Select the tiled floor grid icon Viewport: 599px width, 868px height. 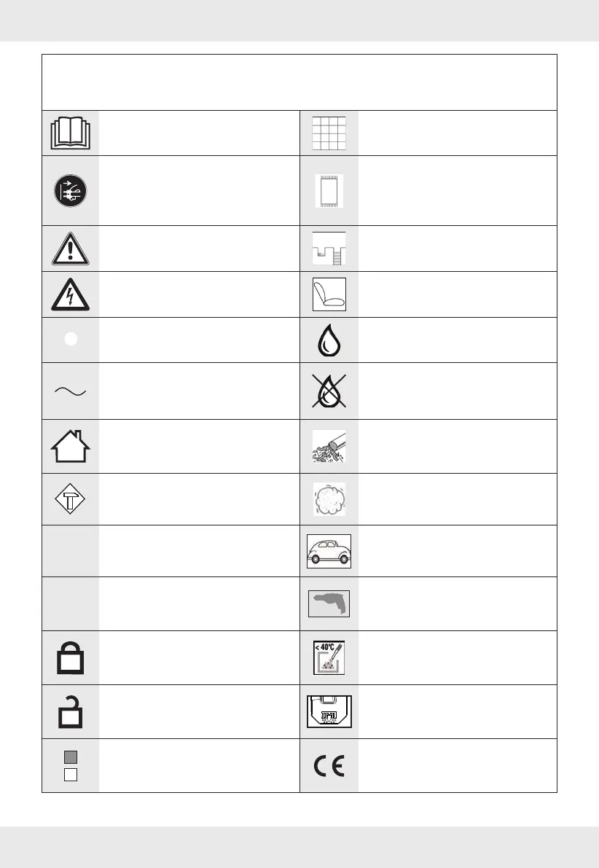(x=329, y=133)
